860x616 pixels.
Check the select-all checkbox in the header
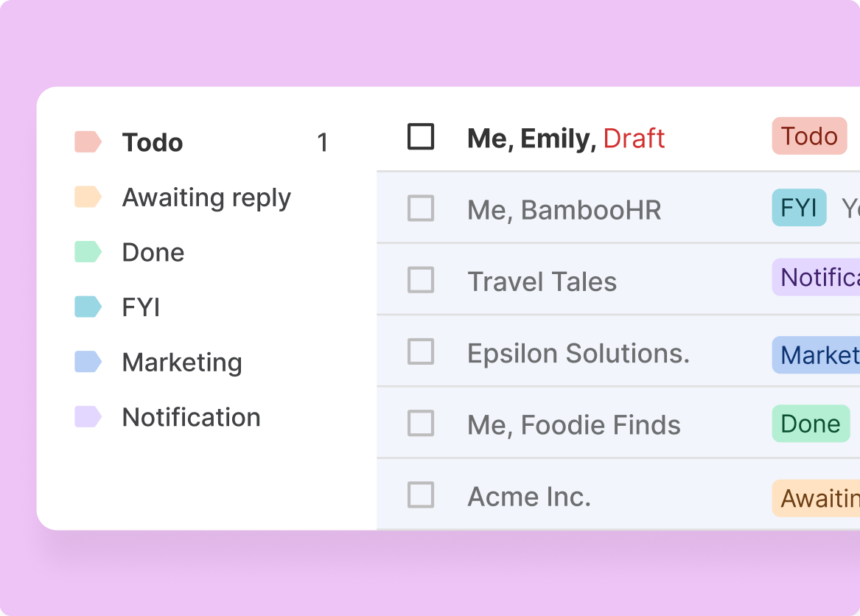click(421, 136)
